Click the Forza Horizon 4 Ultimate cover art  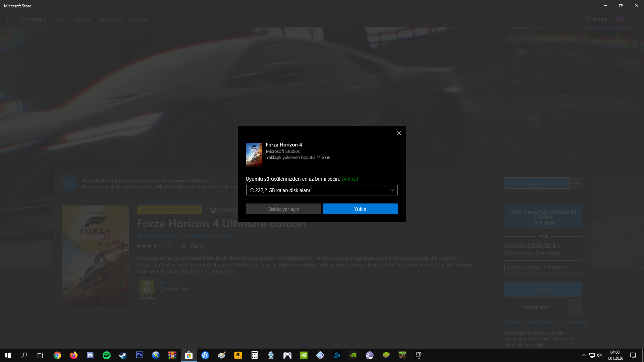pyautogui.click(x=95, y=255)
